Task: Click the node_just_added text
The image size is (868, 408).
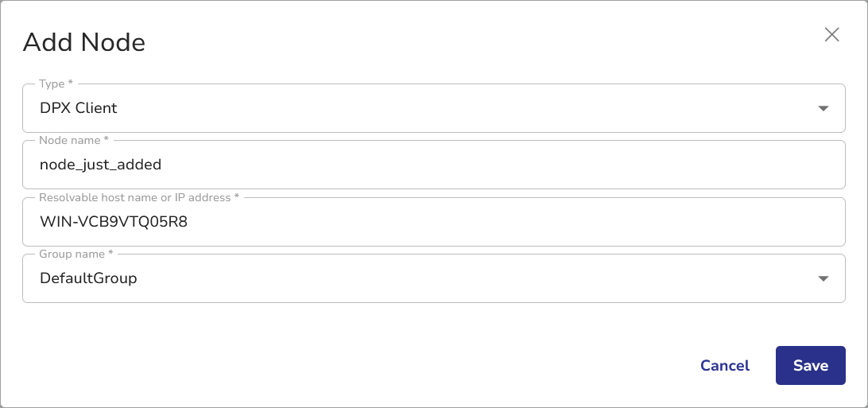Action: (x=101, y=165)
